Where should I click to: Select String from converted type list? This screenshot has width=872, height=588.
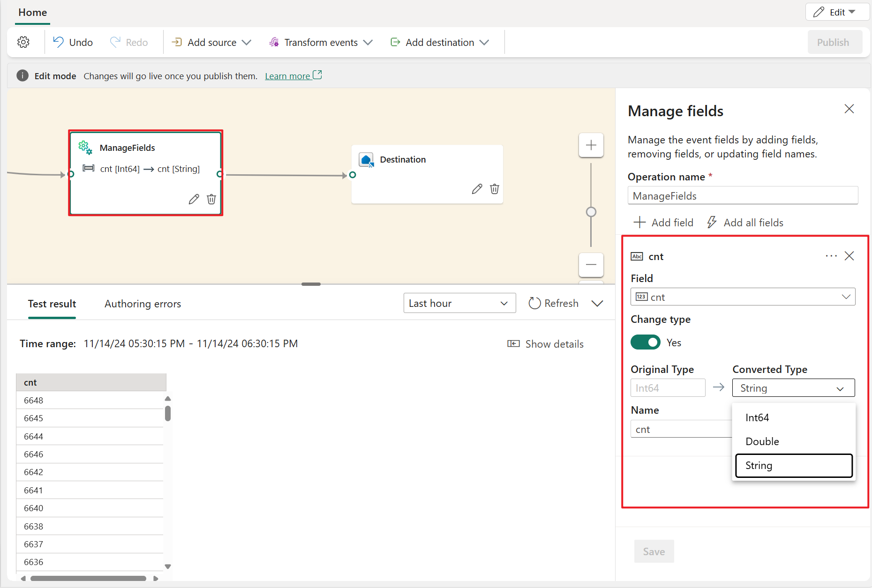click(794, 466)
